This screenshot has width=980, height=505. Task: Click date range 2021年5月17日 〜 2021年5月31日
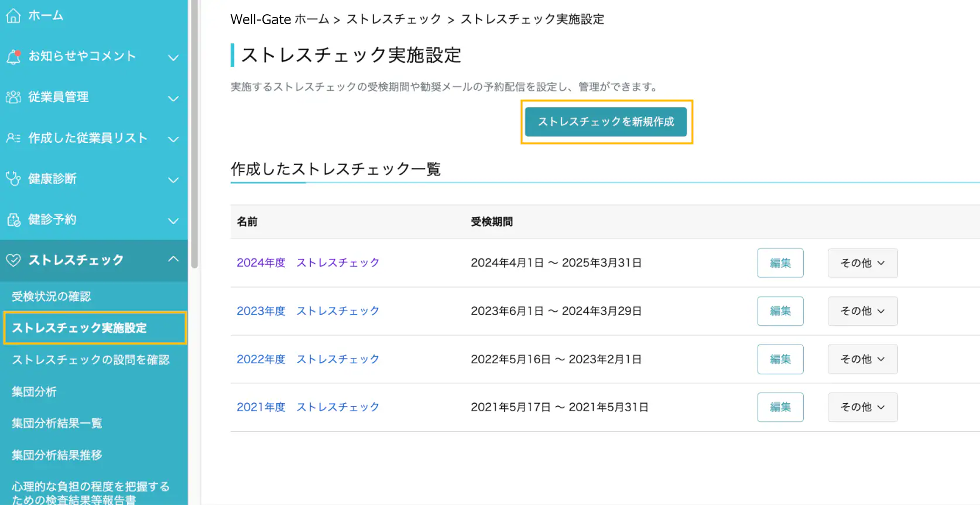(x=560, y=407)
